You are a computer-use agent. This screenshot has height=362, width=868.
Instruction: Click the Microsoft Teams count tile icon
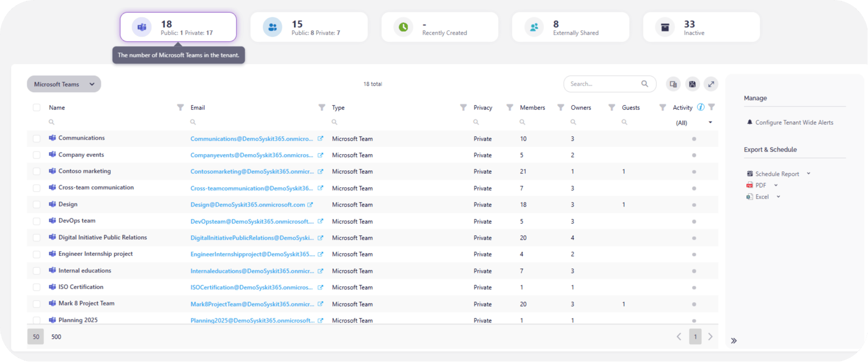pyautogui.click(x=142, y=27)
